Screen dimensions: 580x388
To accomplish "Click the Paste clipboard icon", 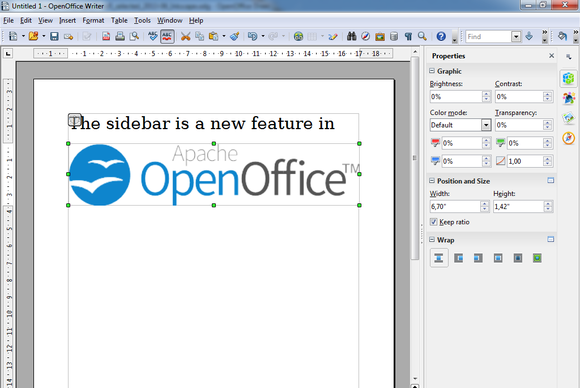I will [x=213, y=36].
